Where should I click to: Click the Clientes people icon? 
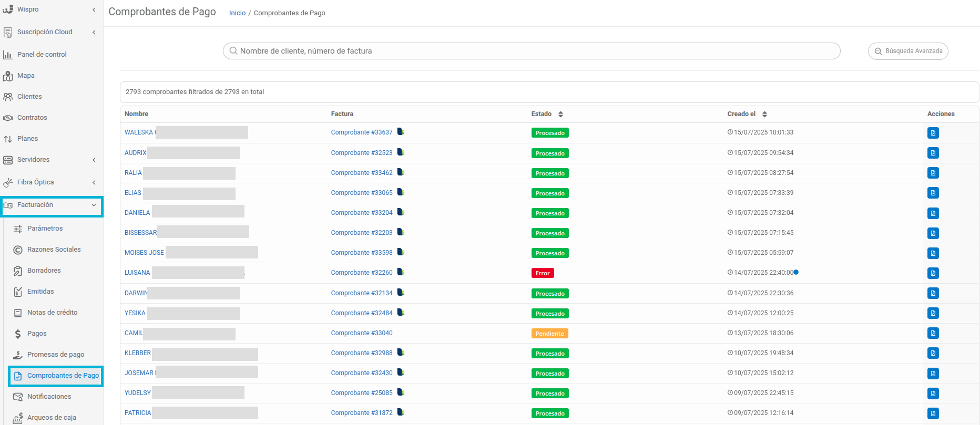click(x=8, y=97)
